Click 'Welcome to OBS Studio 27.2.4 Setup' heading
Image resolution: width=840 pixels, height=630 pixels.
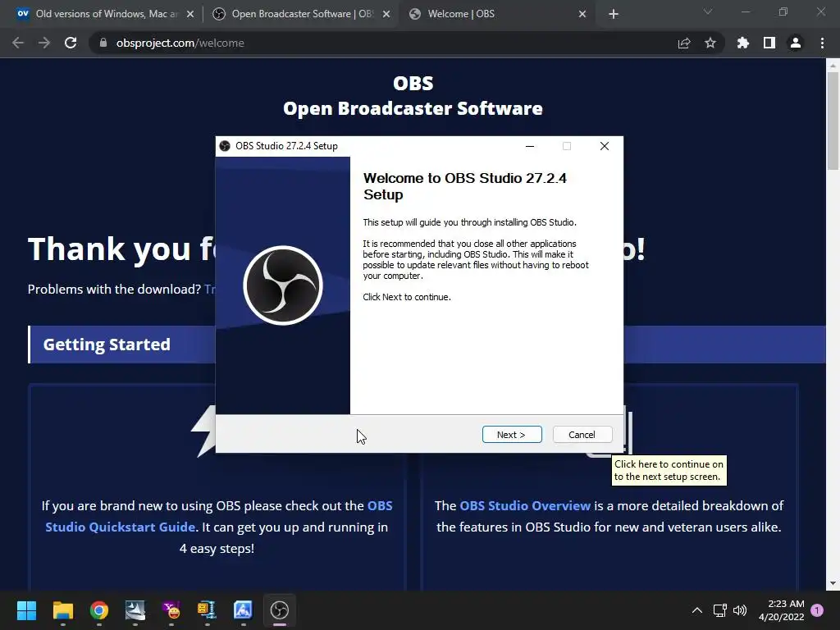[x=465, y=186]
